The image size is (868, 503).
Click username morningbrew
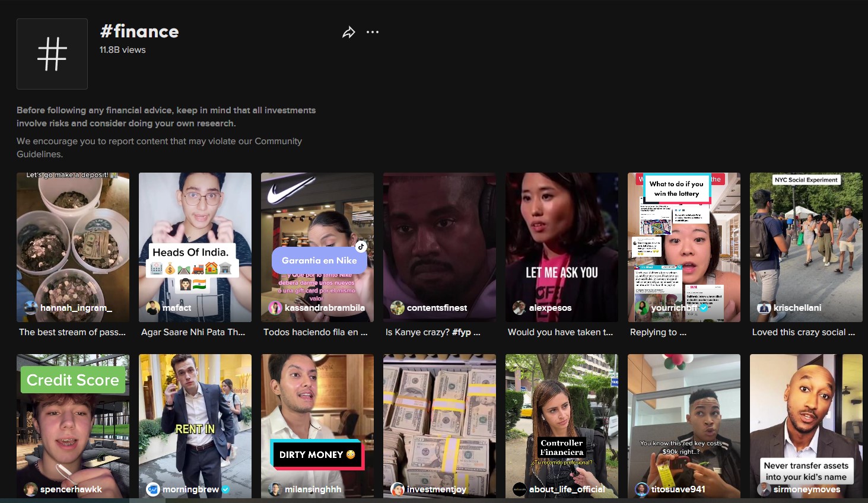[x=190, y=489]
